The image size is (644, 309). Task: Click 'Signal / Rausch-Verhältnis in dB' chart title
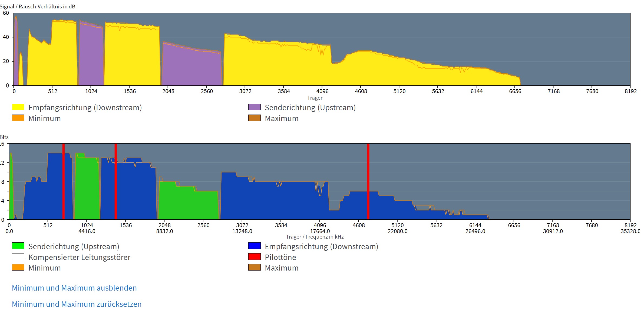pos(38,6)
